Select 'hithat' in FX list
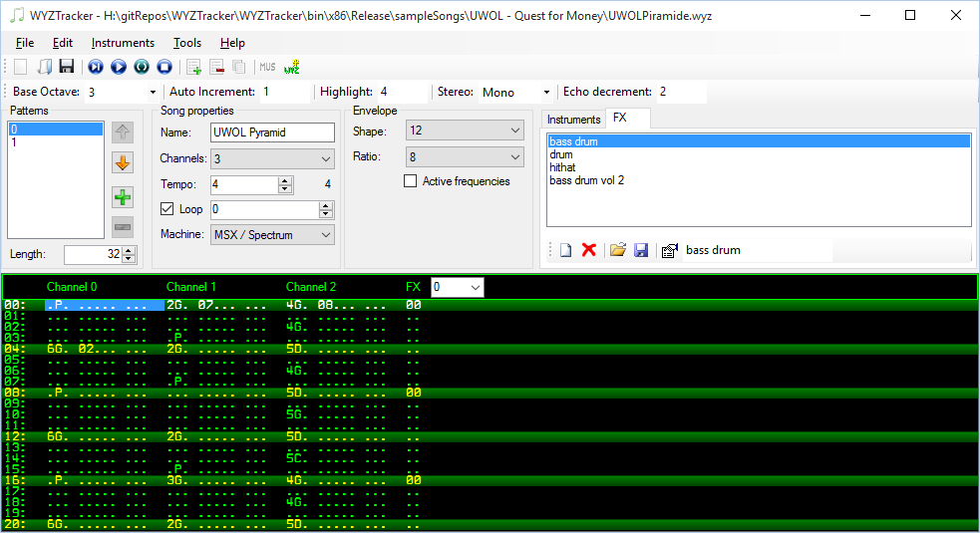 pos(759,167)
